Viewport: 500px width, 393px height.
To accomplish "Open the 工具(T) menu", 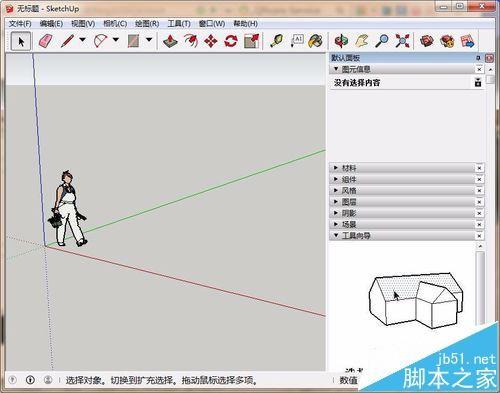I will click(179, 24).
